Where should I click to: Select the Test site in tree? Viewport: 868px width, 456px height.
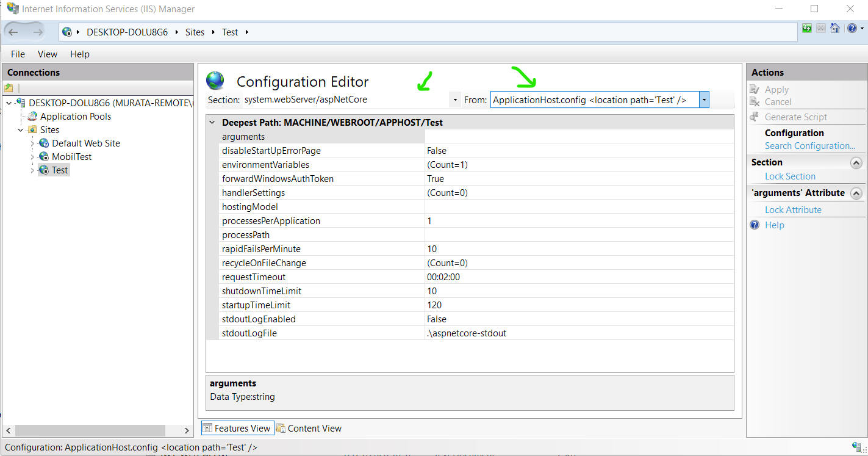click(60, 170)
